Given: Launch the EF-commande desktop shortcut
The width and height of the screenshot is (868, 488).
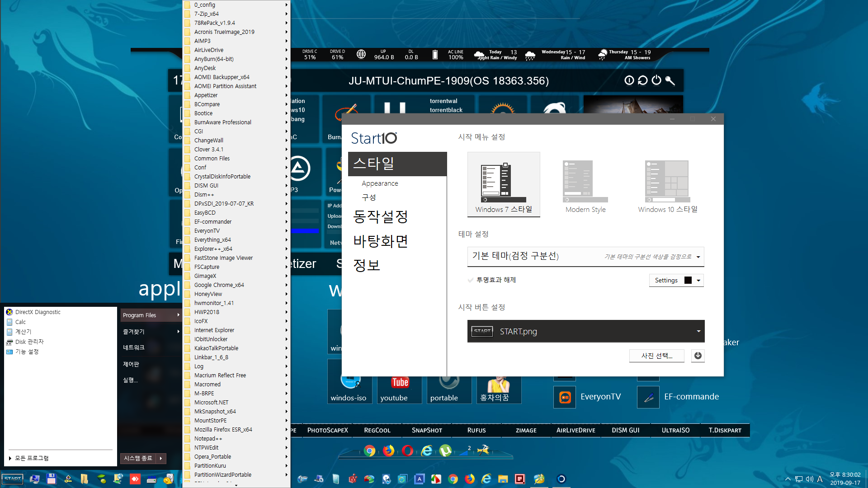Looking at the screenshot, I should point(679,397).
